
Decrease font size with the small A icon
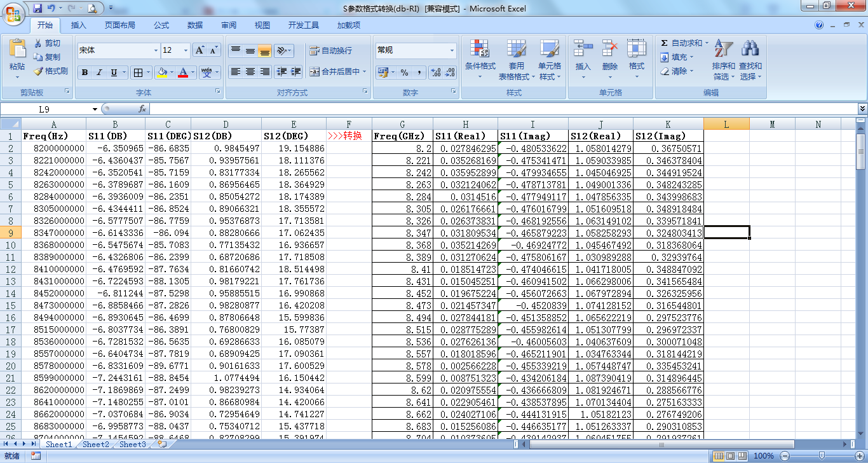214,50
